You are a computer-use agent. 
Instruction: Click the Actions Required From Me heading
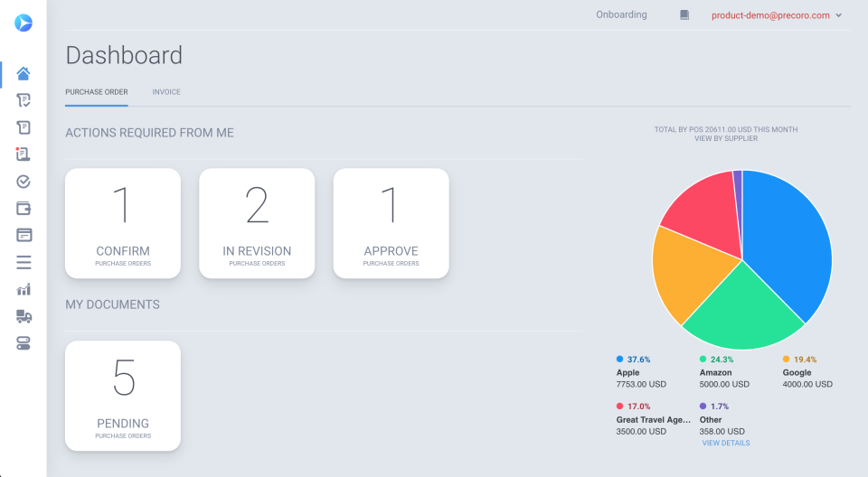click(149, 133)
